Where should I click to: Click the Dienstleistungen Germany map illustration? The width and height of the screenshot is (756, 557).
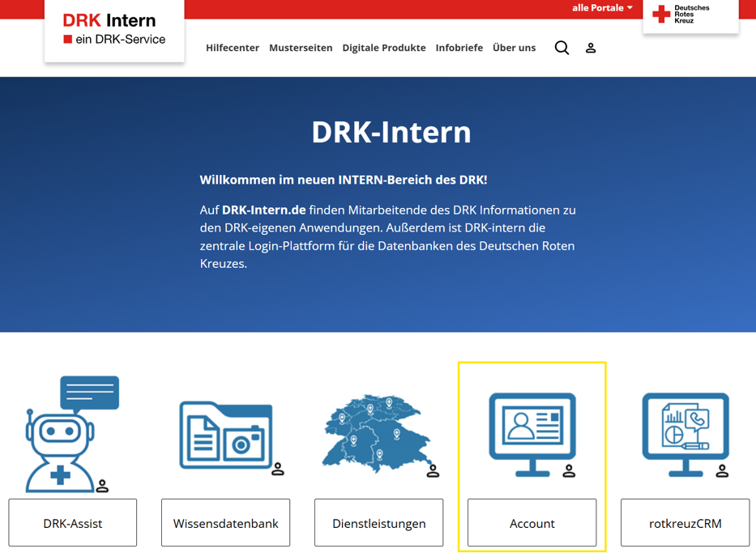377,434
